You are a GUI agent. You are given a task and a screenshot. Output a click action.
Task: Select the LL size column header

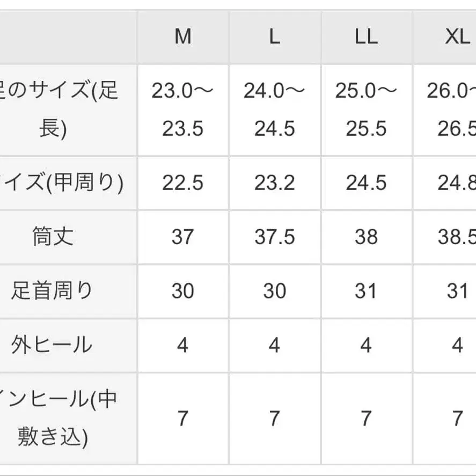(366, 36)
